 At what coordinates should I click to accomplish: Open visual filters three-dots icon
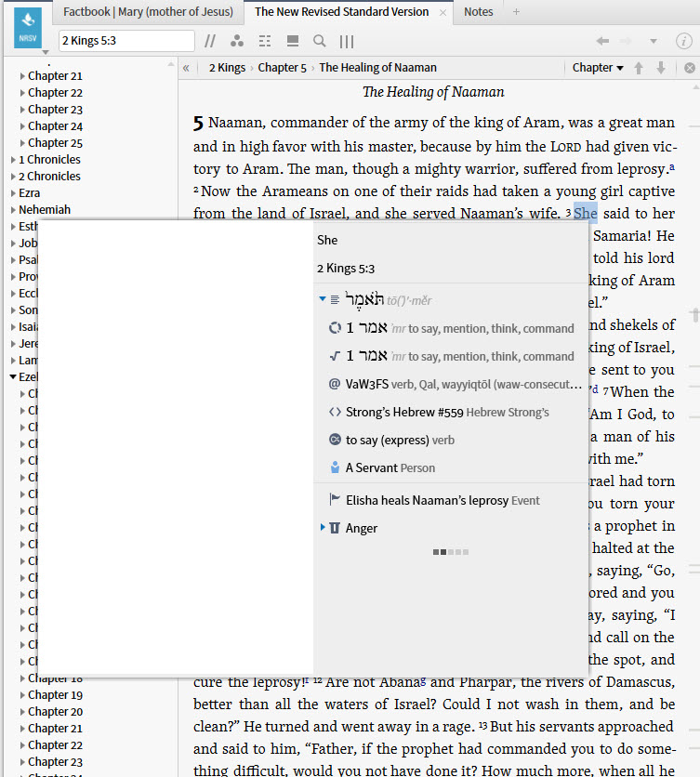(x=237, y=41)
